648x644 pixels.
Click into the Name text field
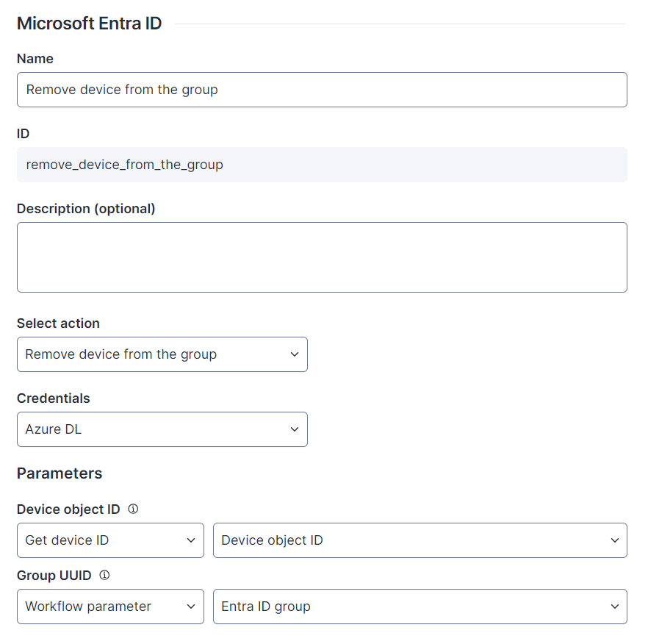[x=322, y=90]
